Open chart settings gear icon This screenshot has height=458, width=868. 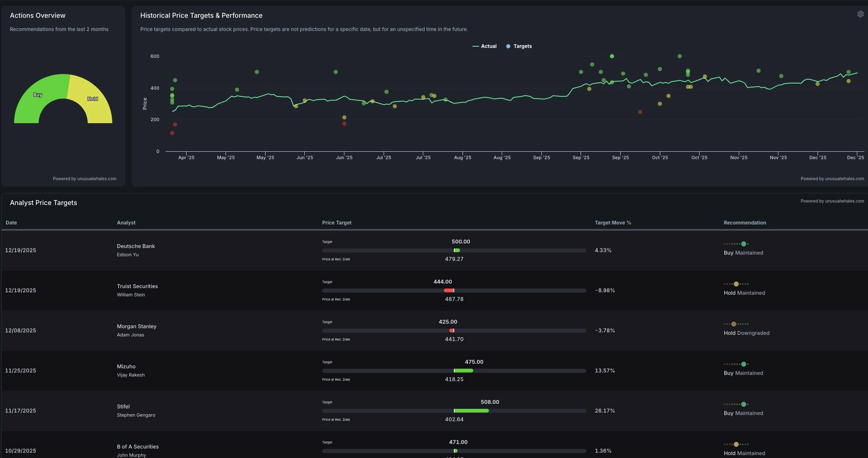point(860,14)
